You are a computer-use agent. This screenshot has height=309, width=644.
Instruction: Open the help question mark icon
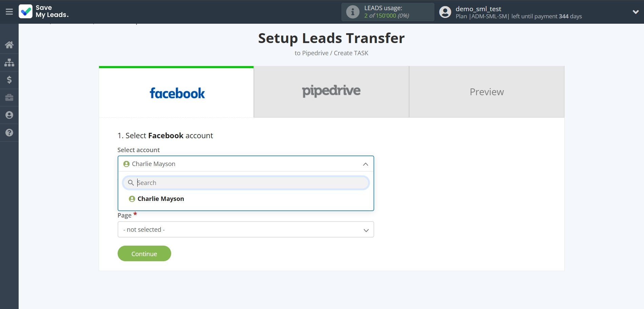(x=9, y=132)
